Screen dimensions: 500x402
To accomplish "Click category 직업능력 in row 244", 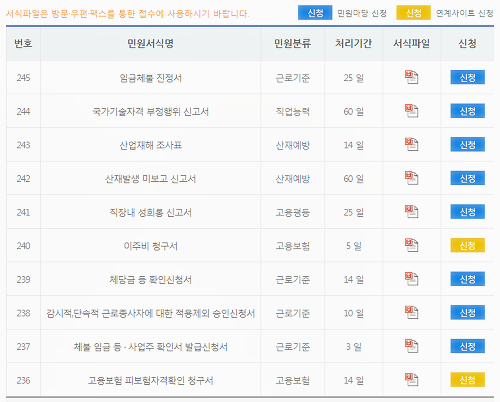I will point(293,112).
